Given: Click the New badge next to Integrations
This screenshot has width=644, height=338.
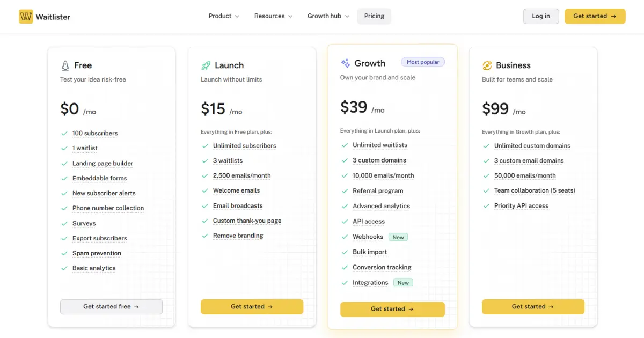Looking at the screenshot, I should (x=403, y=282).
